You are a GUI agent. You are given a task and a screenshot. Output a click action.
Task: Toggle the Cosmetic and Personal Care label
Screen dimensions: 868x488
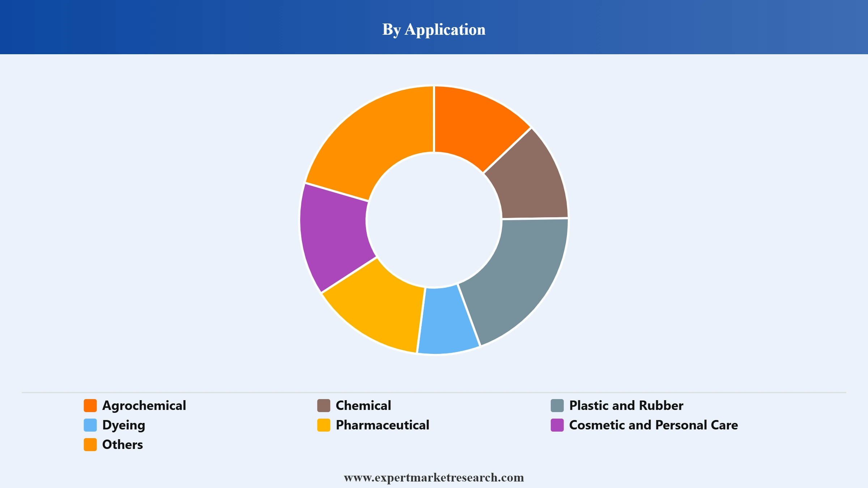(654, 425)
